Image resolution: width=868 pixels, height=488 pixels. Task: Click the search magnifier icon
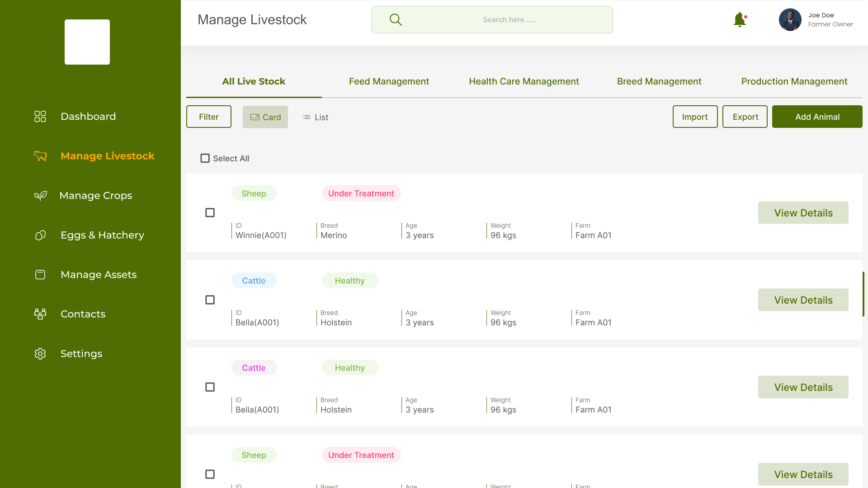pos(395,19)
